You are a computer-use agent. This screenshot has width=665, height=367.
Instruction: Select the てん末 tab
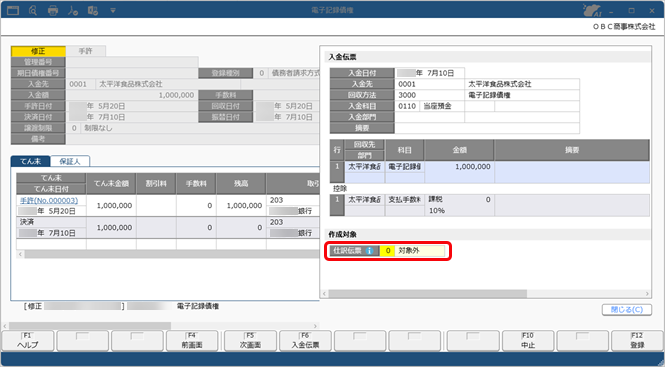(x=31, y=161)
